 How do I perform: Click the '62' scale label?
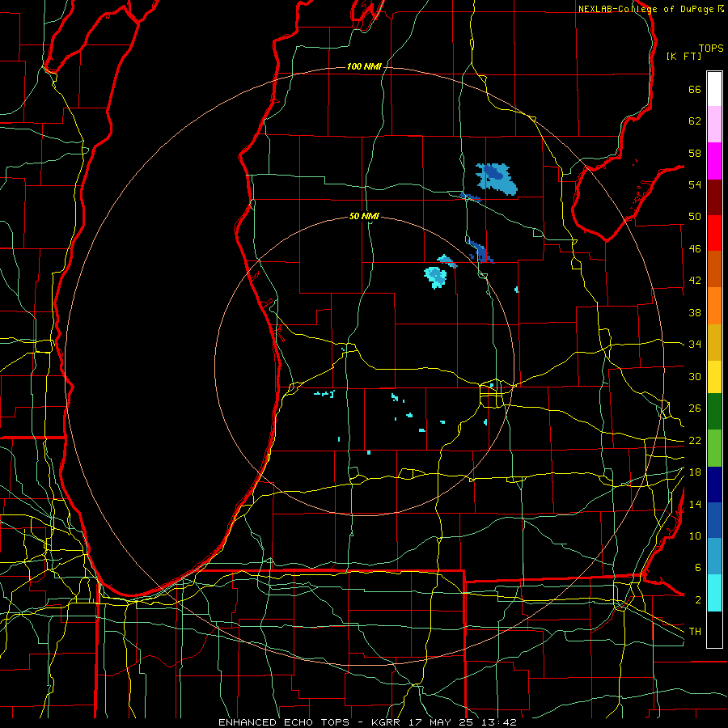coord(695,121)
